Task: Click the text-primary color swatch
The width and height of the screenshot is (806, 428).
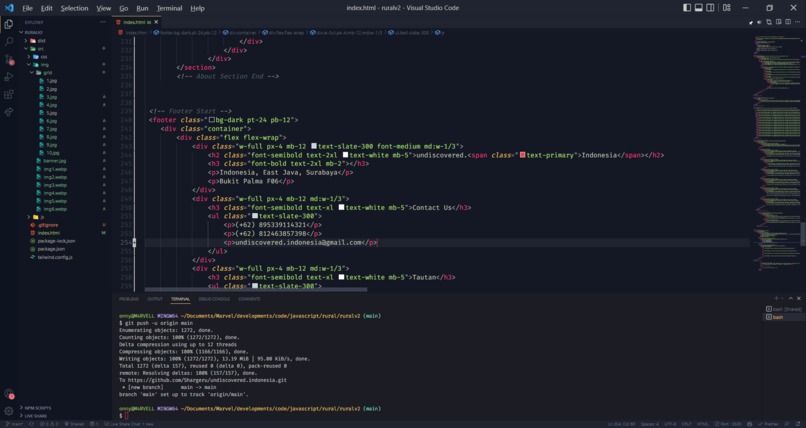Action: 522,155
